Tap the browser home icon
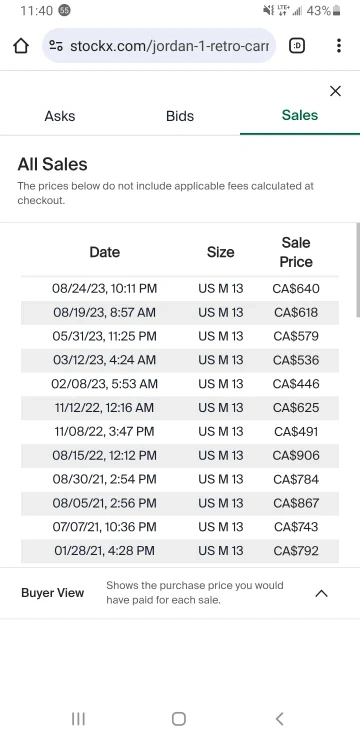This screenshot has height=740, width=360. [x=21, y=46]
